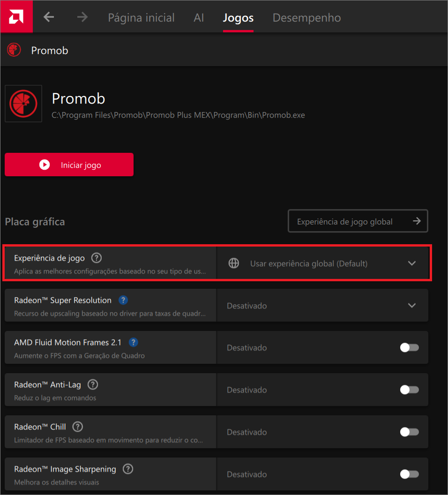Click the small Promob icon in header bar
This screenshot has width=448, height=495.
tap(14, 50)
